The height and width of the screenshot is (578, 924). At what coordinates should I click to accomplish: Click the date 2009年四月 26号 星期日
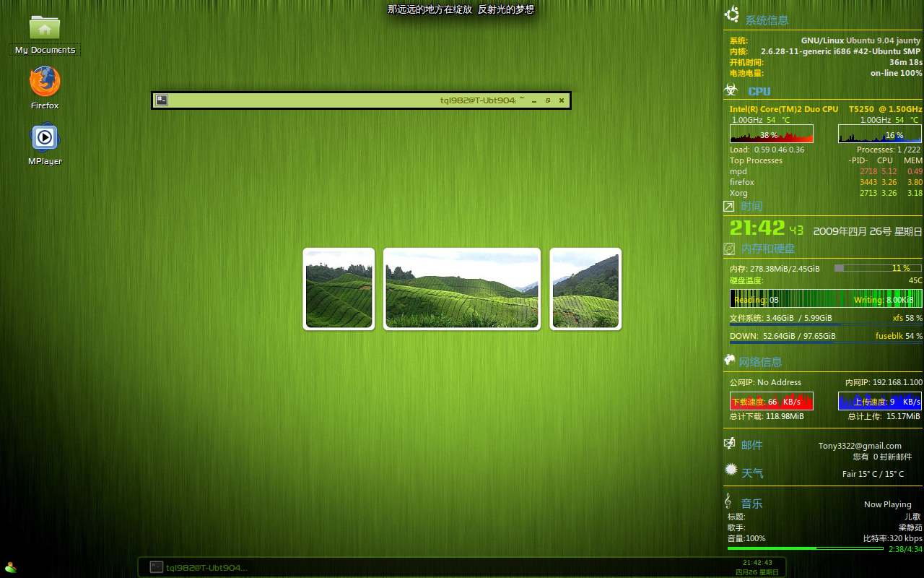click(x=868, y=232)
